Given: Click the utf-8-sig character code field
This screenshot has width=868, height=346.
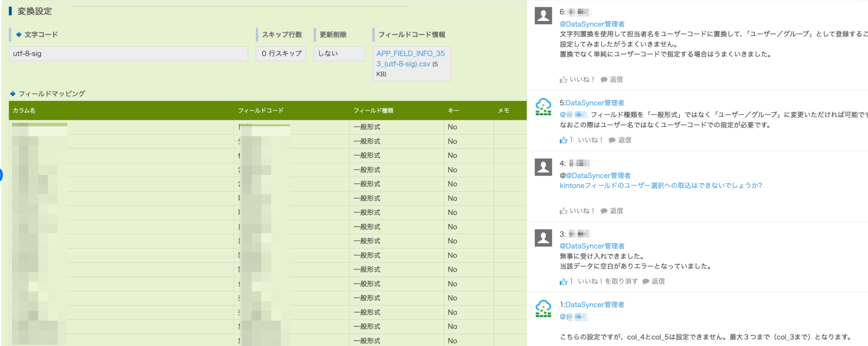Looking at the screenshot, I should (128, 53).
